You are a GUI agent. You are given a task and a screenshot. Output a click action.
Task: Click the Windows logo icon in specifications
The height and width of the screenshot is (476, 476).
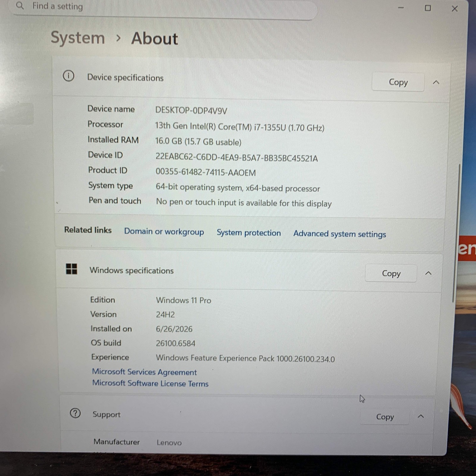click(x=71, y=269)
